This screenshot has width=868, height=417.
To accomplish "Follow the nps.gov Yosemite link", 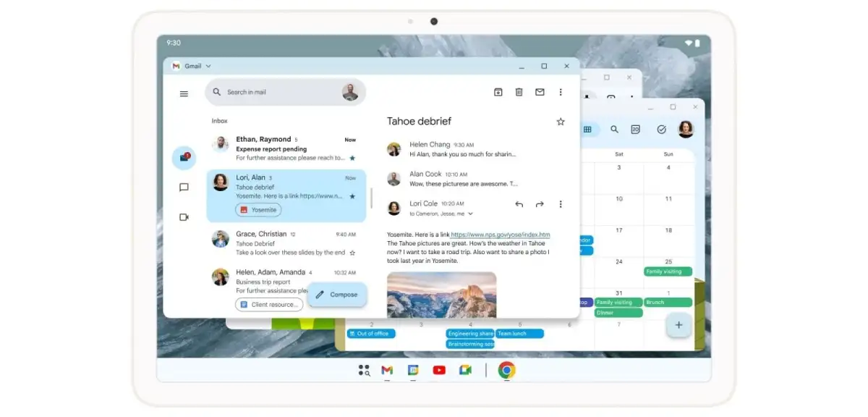I will pyautogui.click(x=501, y=235).
